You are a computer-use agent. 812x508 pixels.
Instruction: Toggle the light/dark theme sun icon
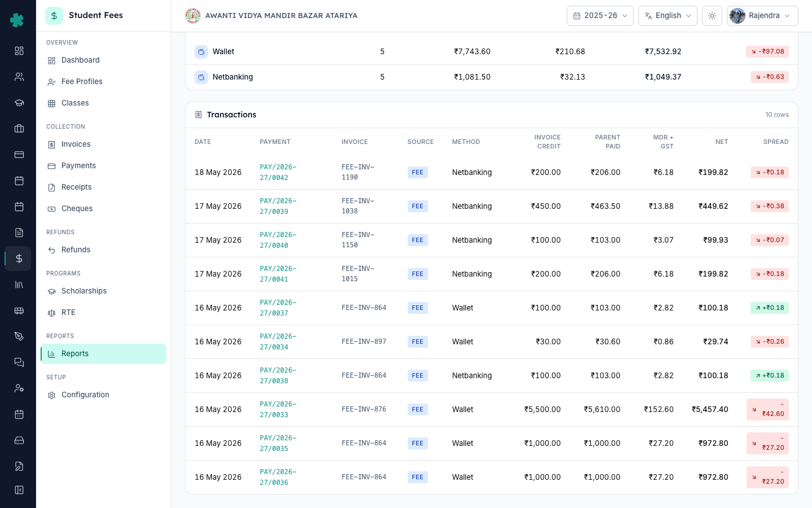click(712, 16)
